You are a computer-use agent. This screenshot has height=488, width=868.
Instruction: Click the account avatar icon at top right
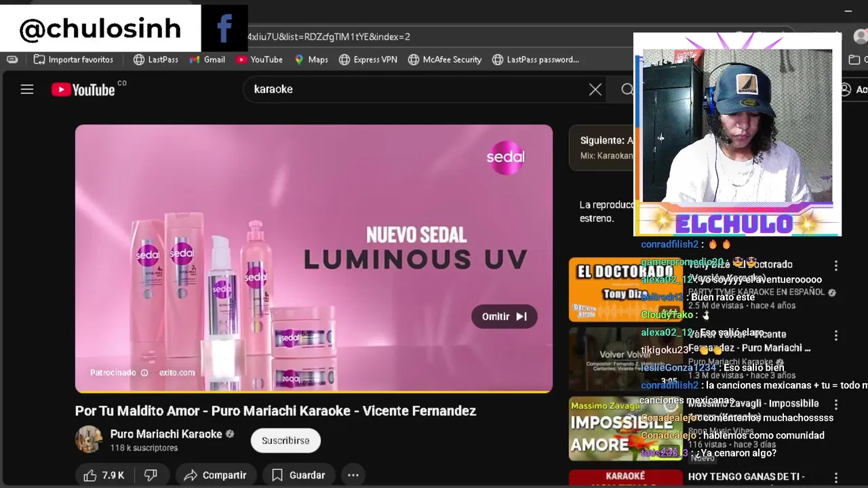pyautogui.click(x=861, y=37)
